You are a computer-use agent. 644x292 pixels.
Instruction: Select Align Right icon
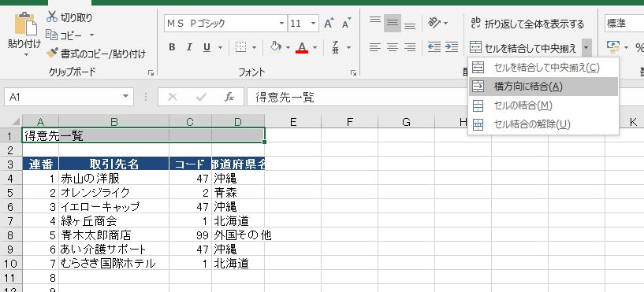point(410,47)
